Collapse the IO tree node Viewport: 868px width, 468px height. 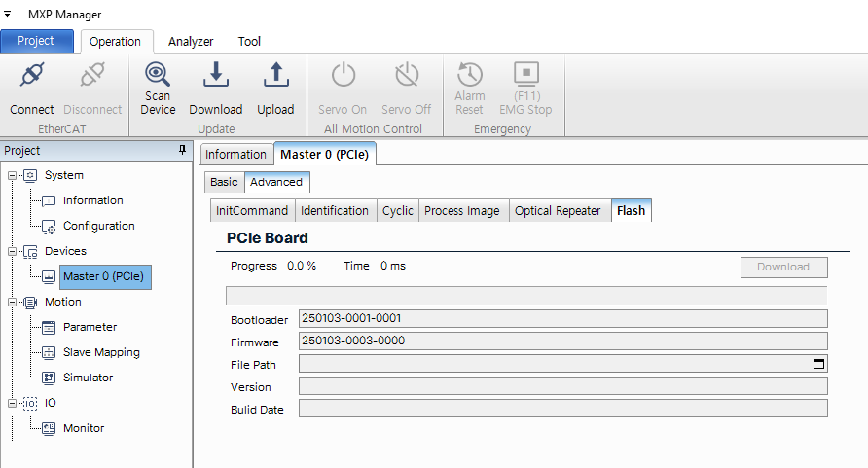coord(11,403)
